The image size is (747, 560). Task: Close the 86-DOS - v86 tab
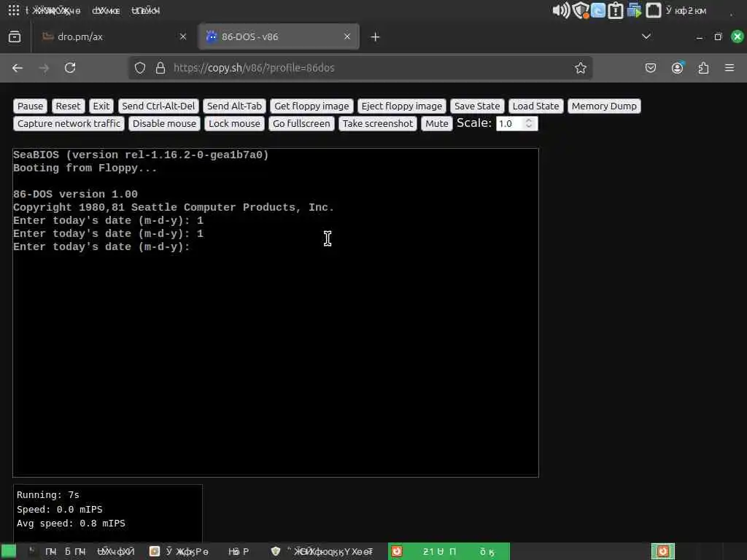347,36
